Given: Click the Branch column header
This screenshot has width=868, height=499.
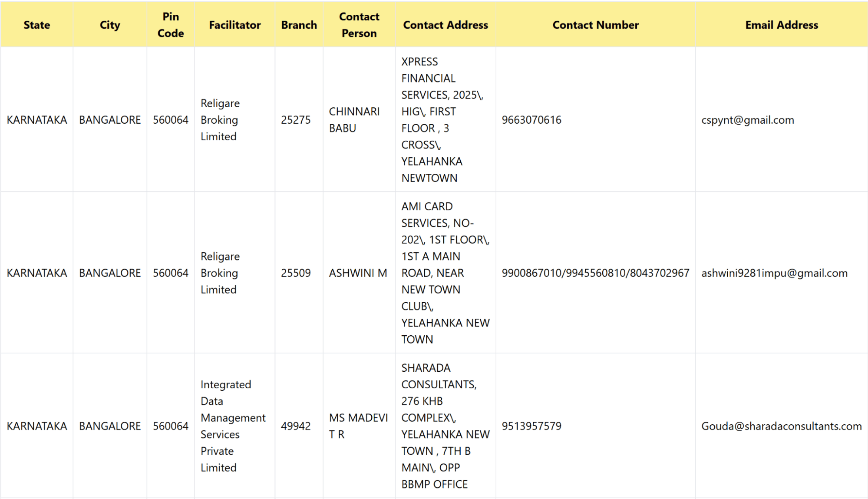Looking at the screenshot, I should (299, 25).
